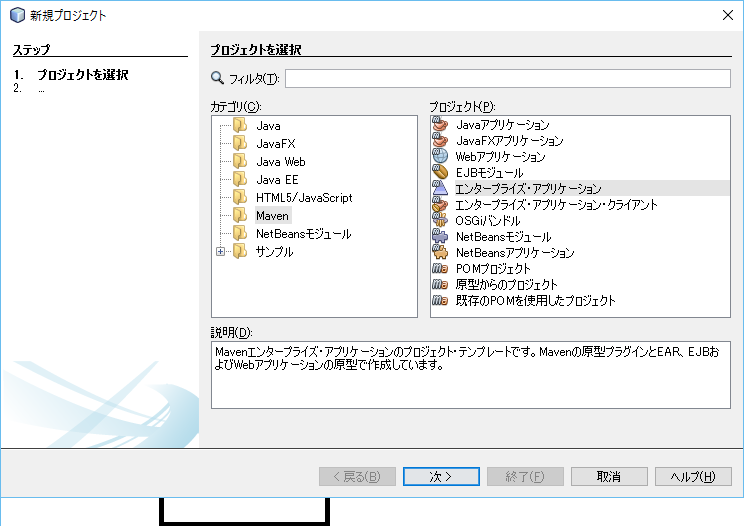Click the Java EE folder icon
Screen dimensions: 744x526
240,179
